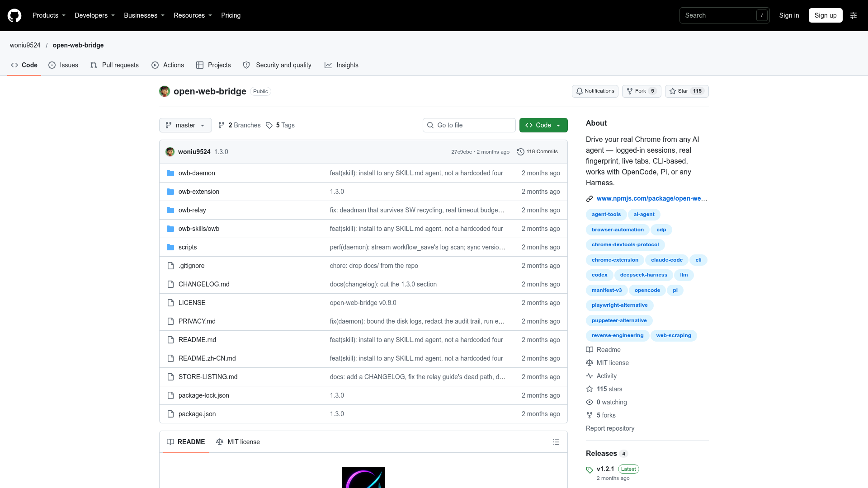Go to the GitHub homepage logo
The width and height of the screenshot is (868, 488).
14,15
